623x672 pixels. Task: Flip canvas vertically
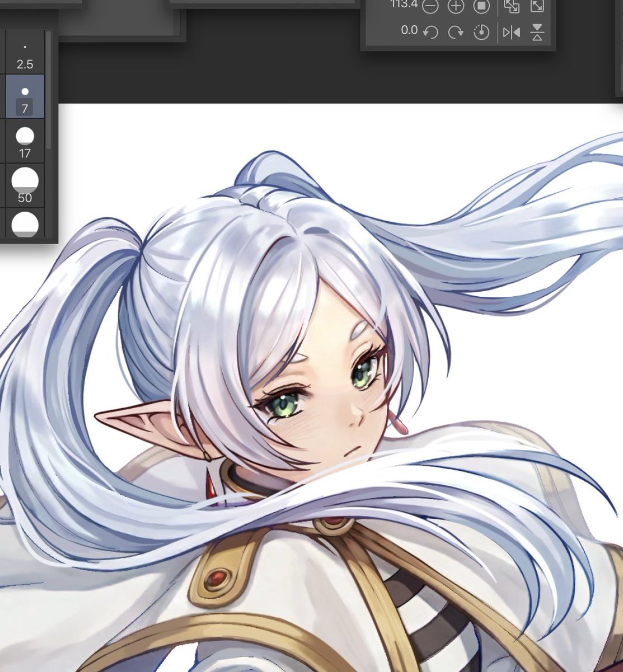(x=537, y=32)
